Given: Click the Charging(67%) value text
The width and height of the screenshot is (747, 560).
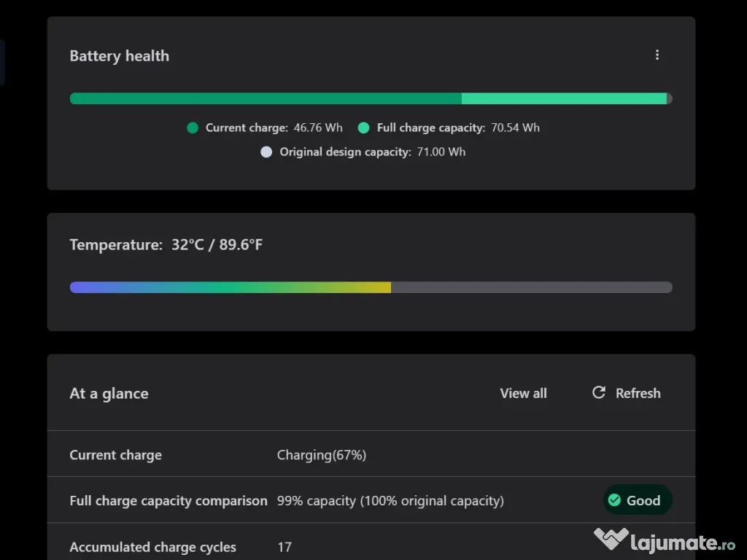Looking at the screenshot, I should click(x=322, y=454).
